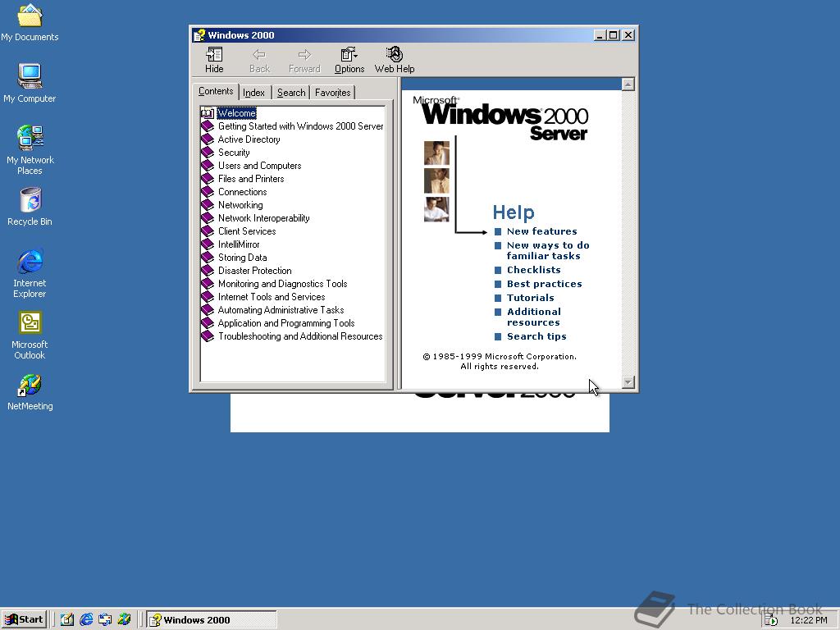Viewport: 840px width, 630px height.
Task: Click NetMeeting quick launch icon in taskbar
Action: 125,620
